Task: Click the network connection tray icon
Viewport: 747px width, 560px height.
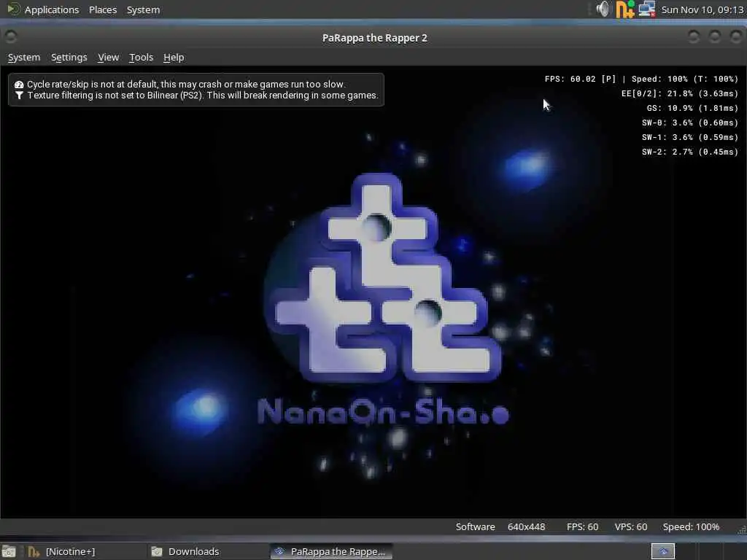Action: click(x=646, y=9)
